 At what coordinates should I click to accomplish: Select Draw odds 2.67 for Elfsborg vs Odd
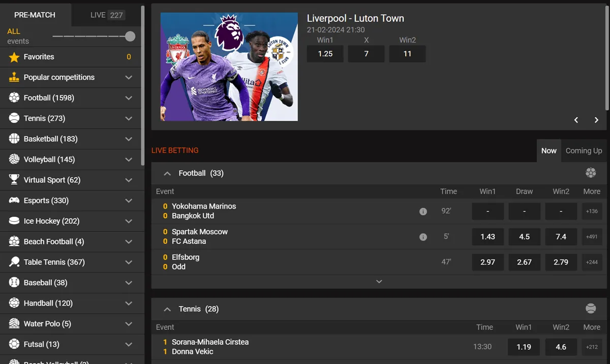[x=524, y=262]
